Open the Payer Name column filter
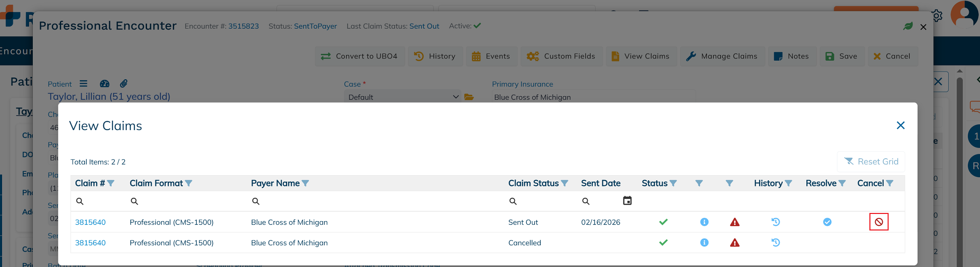The height and width of the screenshot is (267, 980). pos(306,183)
